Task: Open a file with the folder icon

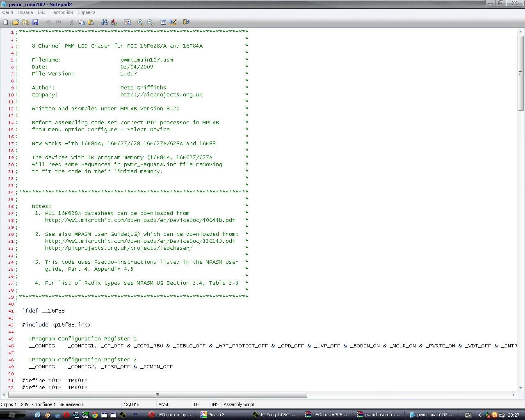Action: (x=16, y=22)
